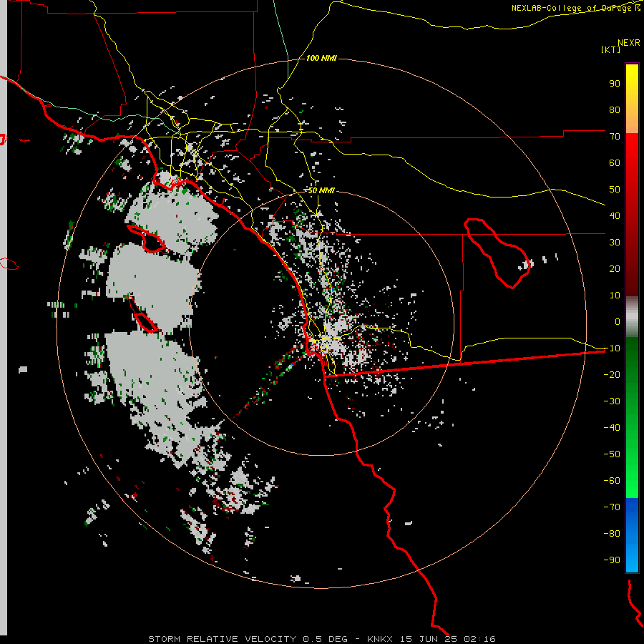The image size is (644, 644).
Task: Click the "-40" color scale label
Action: point(612,428)
